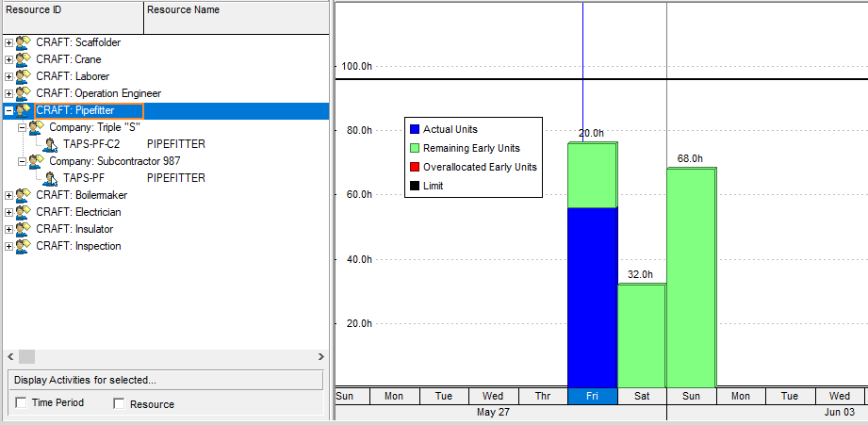Click the CRAFT: Scaffolder resource icon
Viewport: 868px width, 425px height.
click(x=24, y=42)
